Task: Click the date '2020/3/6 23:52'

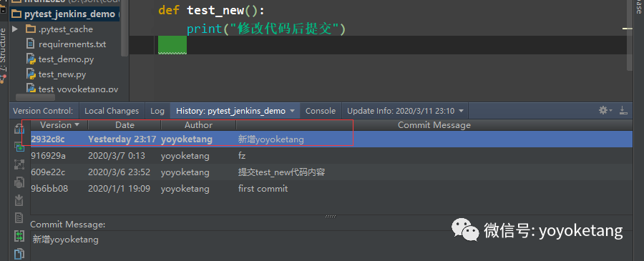Action: pos(119,172)
